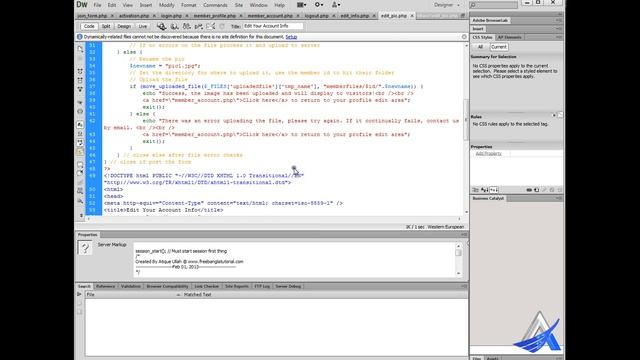Click the search field in application bar
The width and height of the screenshot is (640, 360).
click(x=493, y=5)
